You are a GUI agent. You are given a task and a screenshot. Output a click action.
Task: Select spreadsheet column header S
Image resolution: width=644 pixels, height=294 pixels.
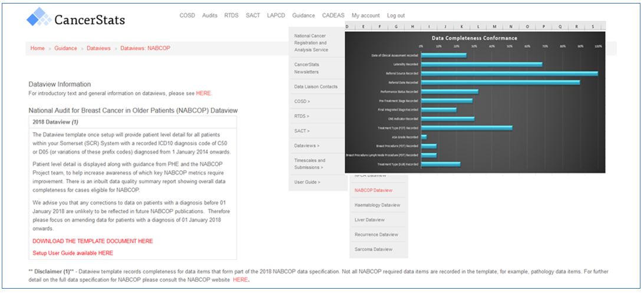[x=593, y=27]
